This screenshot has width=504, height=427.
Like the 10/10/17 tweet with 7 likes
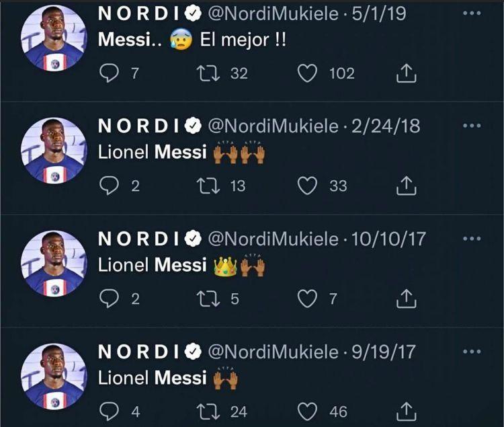click(308, 299)
